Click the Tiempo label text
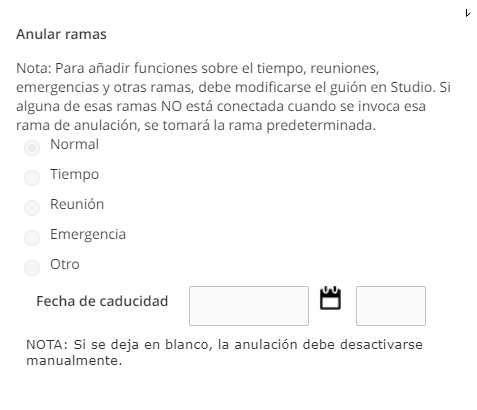Viewport: 477px width, 410px height. click(75, 175)
